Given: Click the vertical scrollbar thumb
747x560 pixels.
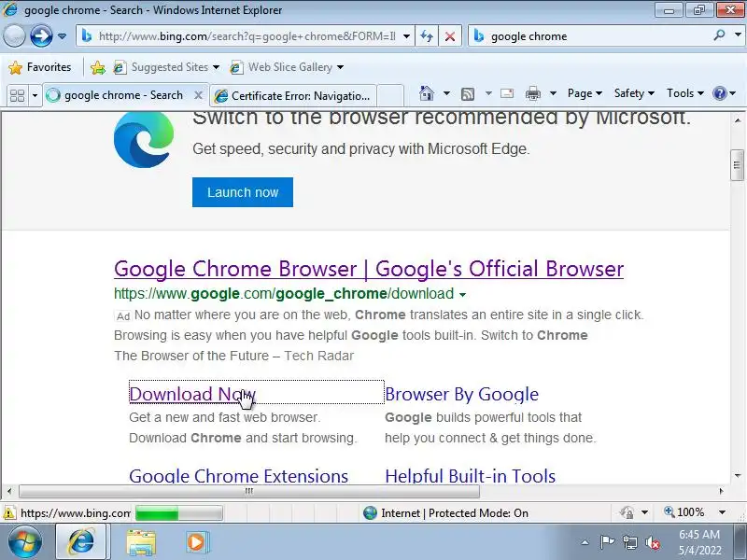Looking at the screenshot, I should (737, 165).
